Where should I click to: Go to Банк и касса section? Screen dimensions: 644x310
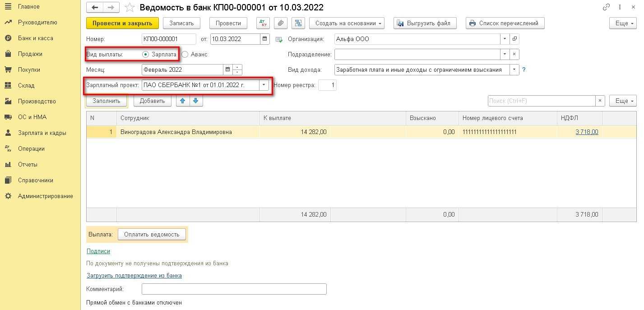35,38
